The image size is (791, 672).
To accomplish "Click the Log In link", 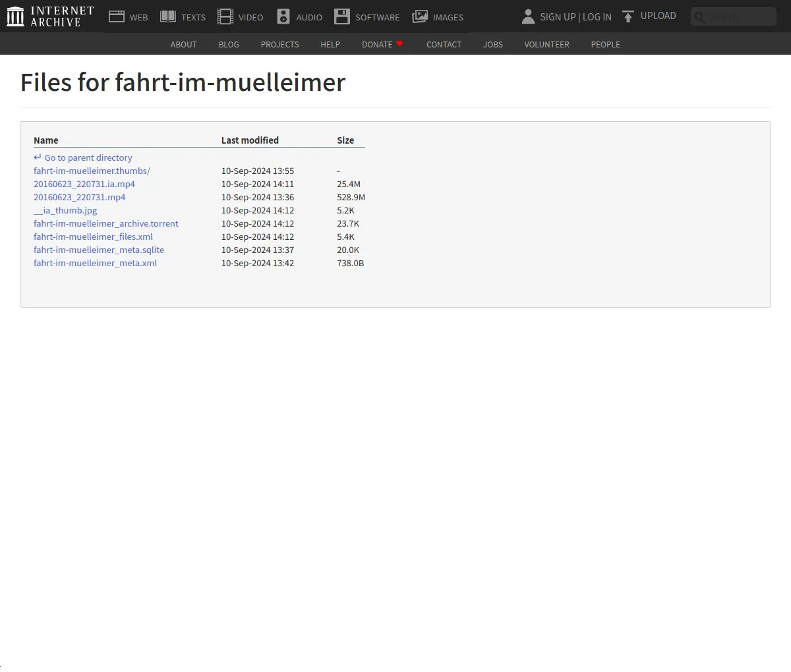I will [597, 17].
